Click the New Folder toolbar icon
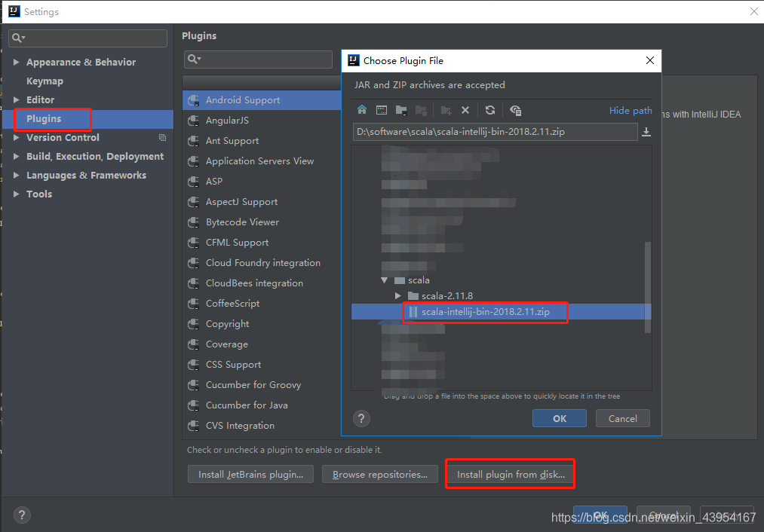 point(446,110)
